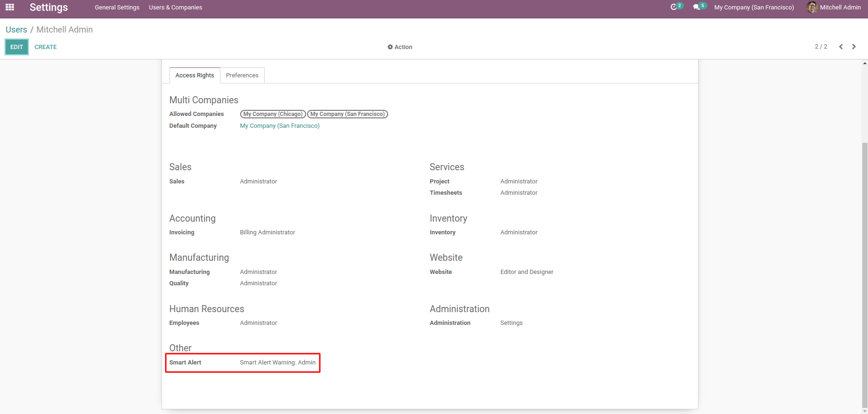Screen dimensions: 868x414
Task: Click the record pager 2 / 2
Action: (x=821, y=47)
